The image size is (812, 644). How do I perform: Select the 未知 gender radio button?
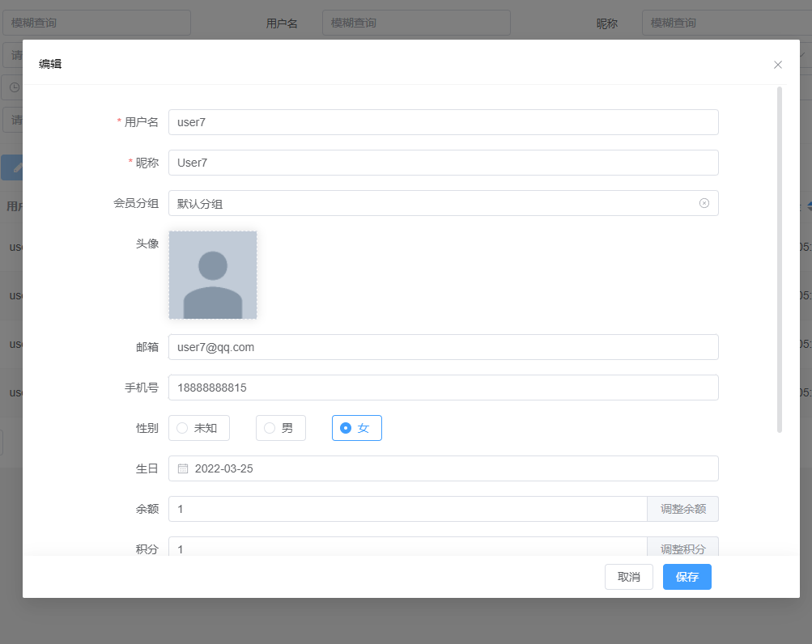point(198,428)
